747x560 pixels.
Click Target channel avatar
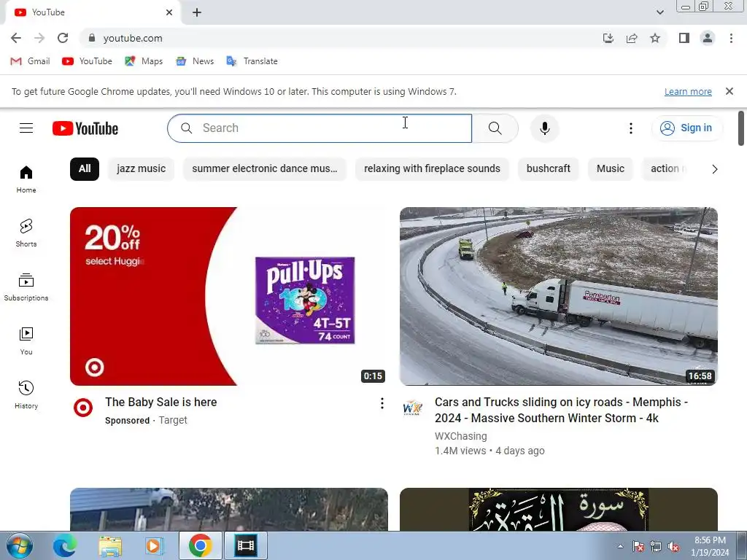(x=83, y=408)
